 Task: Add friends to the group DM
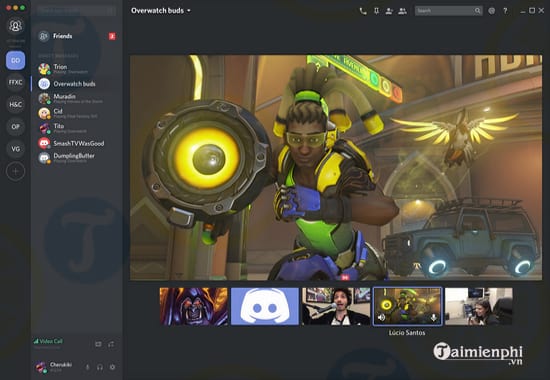[x=389, y=11]
